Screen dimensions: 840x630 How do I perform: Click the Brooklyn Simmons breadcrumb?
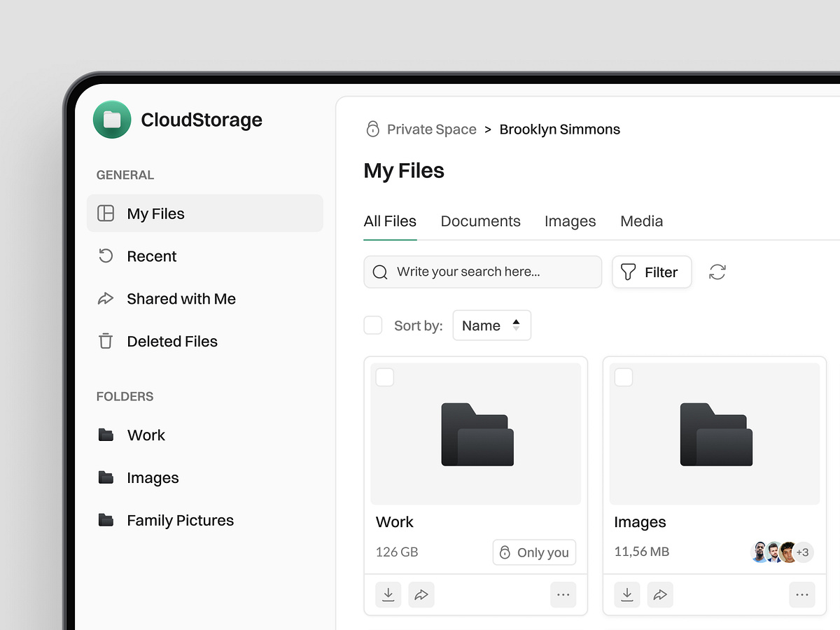click(x=559, y=129)
